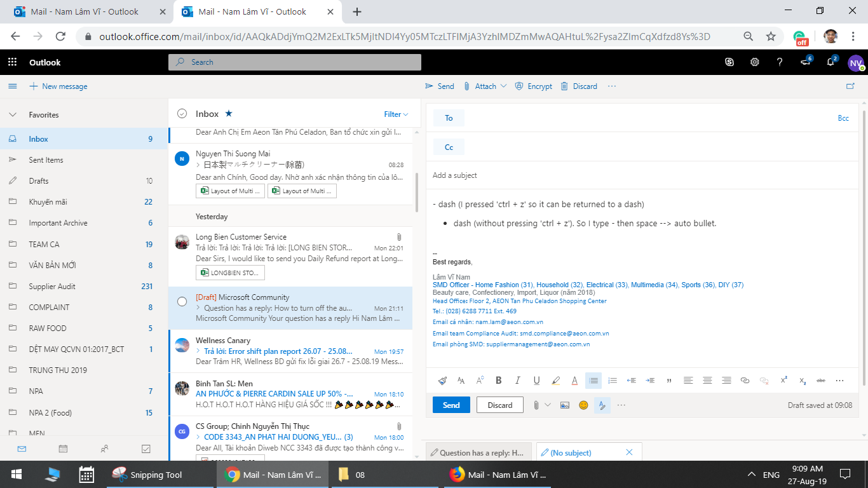The width and height of the screenshot is (868, 488).
Task: Expand the bottom attach dropdown arrow
Action: tap(548, 405)
